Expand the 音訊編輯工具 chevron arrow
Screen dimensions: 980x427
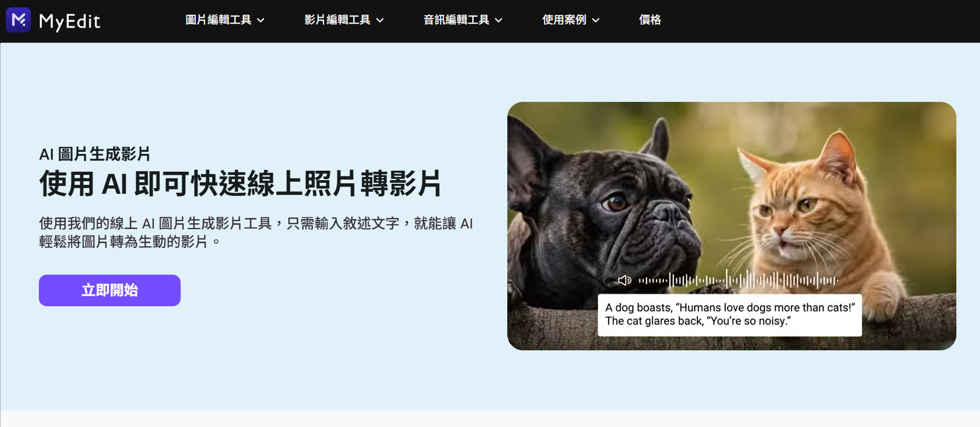tap(498, 20)
